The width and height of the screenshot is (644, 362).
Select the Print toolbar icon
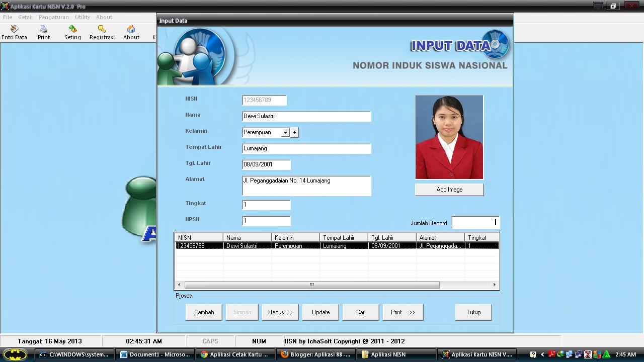click(x=43, y=32)
